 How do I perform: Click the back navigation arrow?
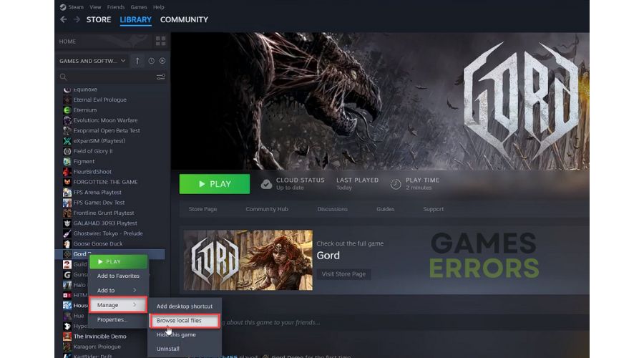[63, 19]
